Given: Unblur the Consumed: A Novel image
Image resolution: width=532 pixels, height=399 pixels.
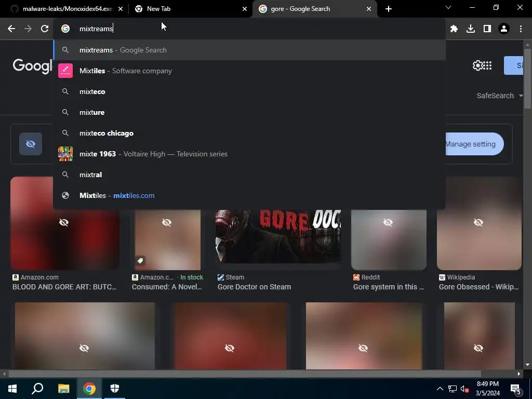Looking at the screenshot, I should (167, 222).
